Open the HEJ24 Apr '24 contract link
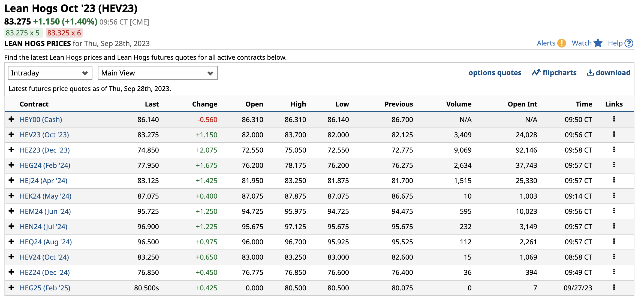Screen dimensions: 644x304 click(43, 181)
